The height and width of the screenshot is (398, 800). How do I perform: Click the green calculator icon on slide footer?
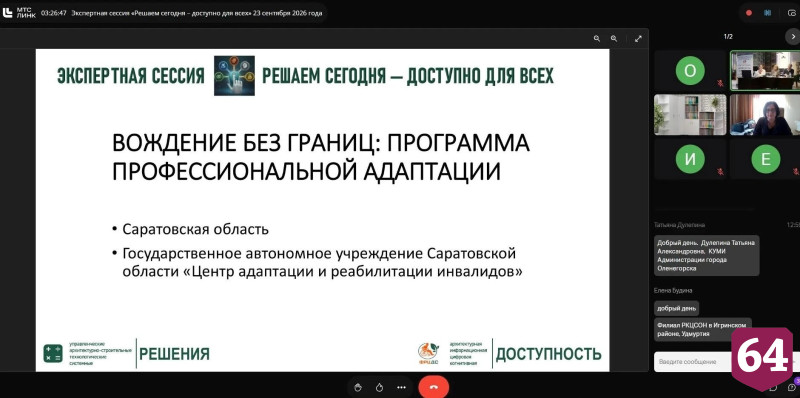(53, 354)
